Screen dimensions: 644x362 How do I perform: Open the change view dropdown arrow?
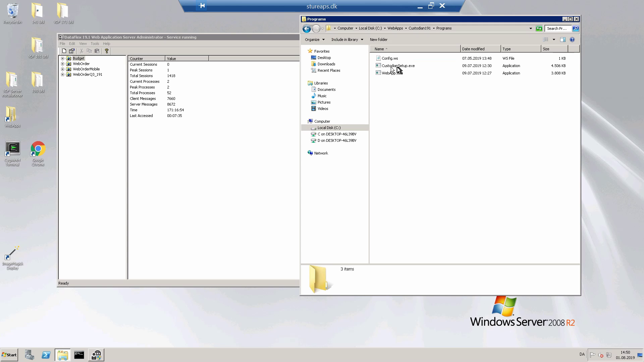(554, 40)
